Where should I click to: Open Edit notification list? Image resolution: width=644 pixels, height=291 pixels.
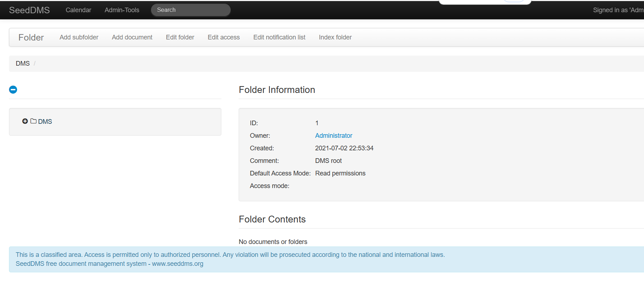pos(279,37)
